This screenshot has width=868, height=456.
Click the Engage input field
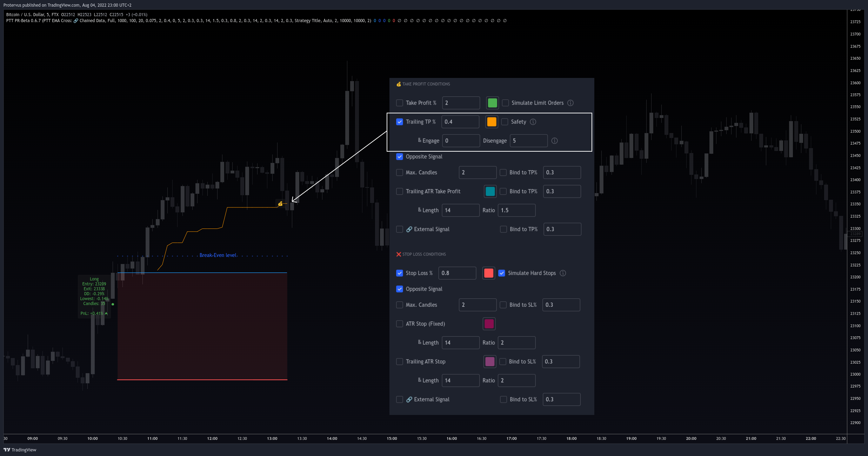point(461,141)
